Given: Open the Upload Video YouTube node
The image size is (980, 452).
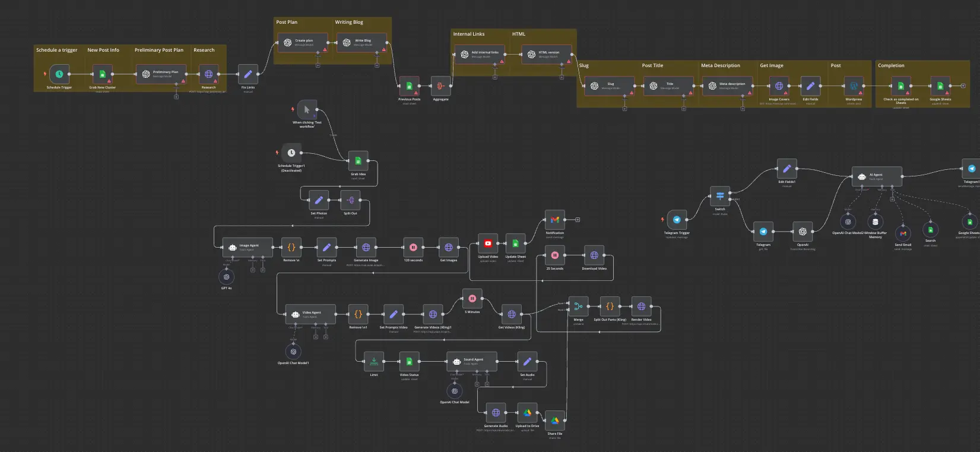Looking at the screenshot, I should point(488,244).
